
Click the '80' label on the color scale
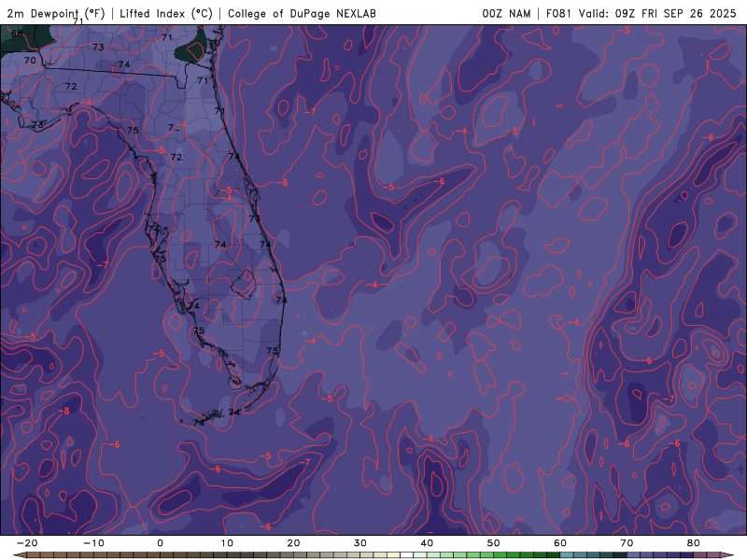click(x=694, y=543)
